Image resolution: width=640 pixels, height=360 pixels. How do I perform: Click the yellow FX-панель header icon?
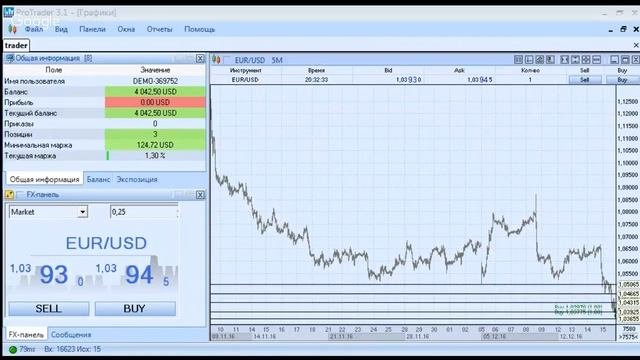(x=9, y=195)
